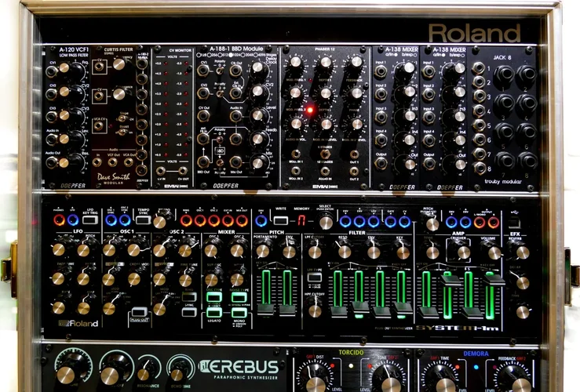Click the SELECT push-enter knob
580x392 pixels.
(326, 223)
